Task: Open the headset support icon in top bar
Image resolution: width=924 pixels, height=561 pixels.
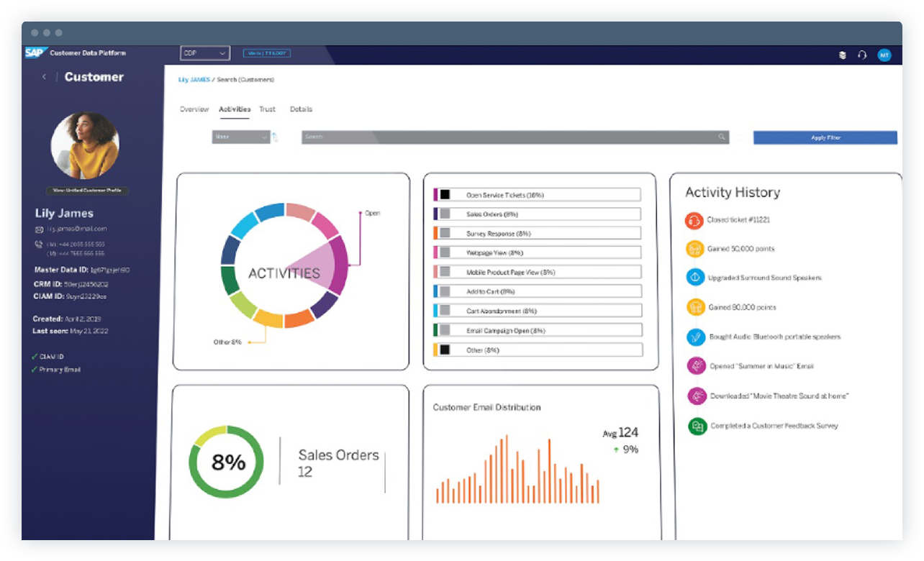Action: pos(862,54)
